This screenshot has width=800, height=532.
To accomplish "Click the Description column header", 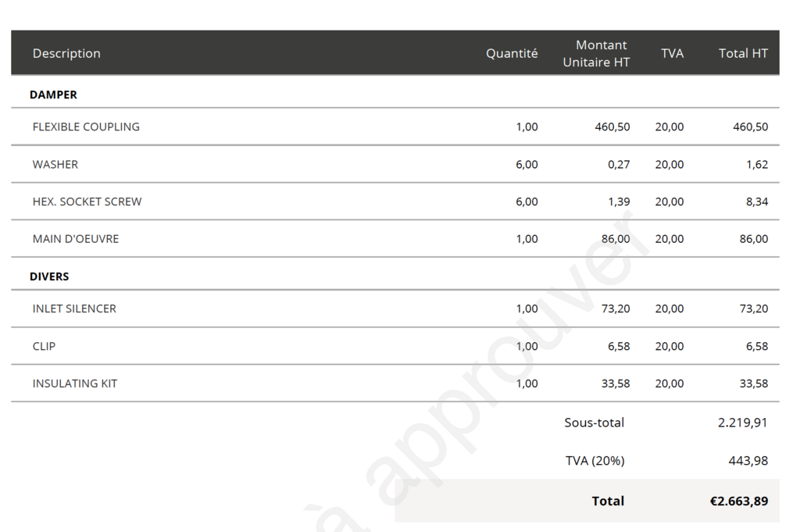I will tap(66, 53).
